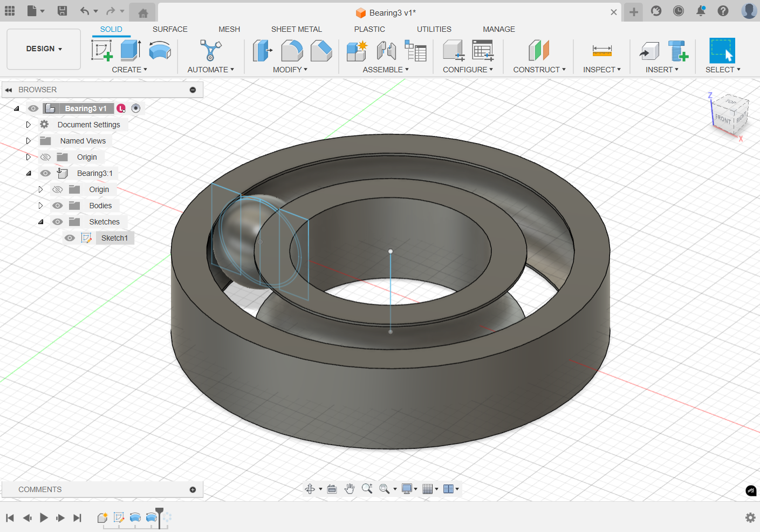The image size is (760, 532).
Task: Open the ASSEMBLE dropdown menu
Action: click(x=386, y=70)
